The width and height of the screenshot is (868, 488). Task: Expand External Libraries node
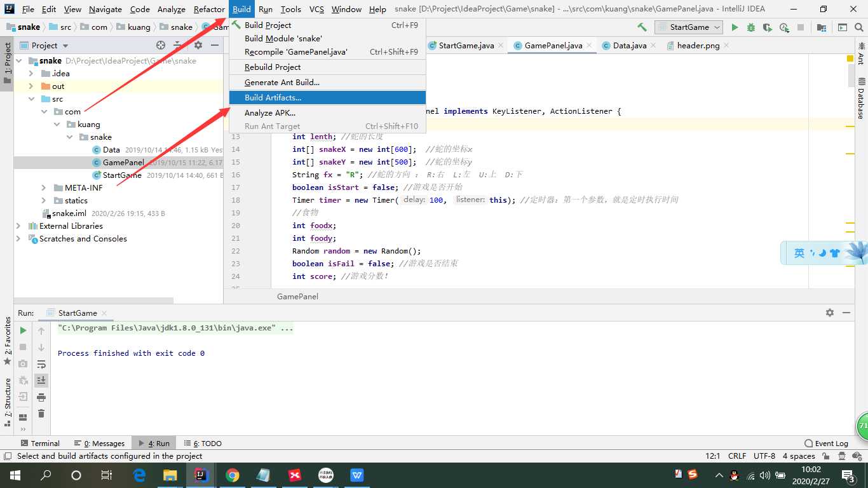click(19, 226)
